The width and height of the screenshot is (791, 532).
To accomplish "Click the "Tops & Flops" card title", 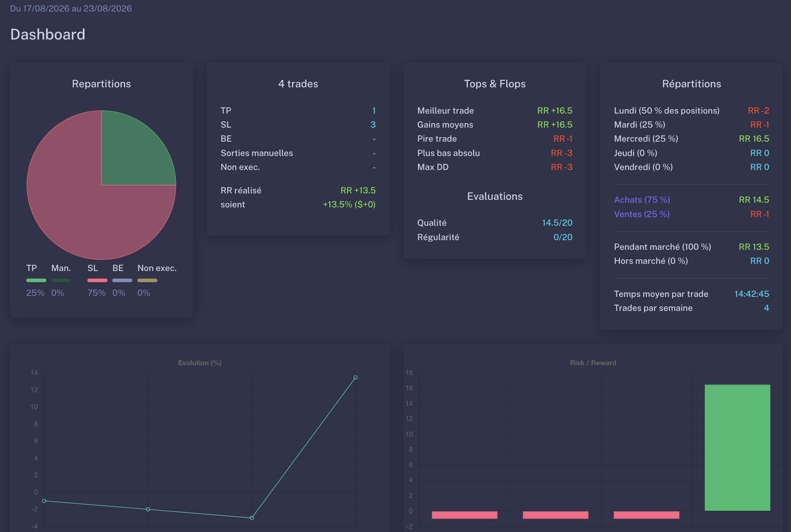I will [495, 84].
